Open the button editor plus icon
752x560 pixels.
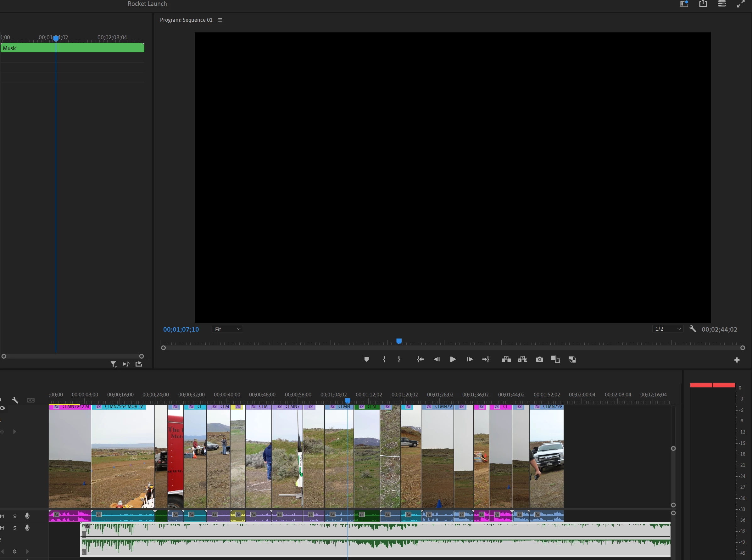[x=737, y=360]
